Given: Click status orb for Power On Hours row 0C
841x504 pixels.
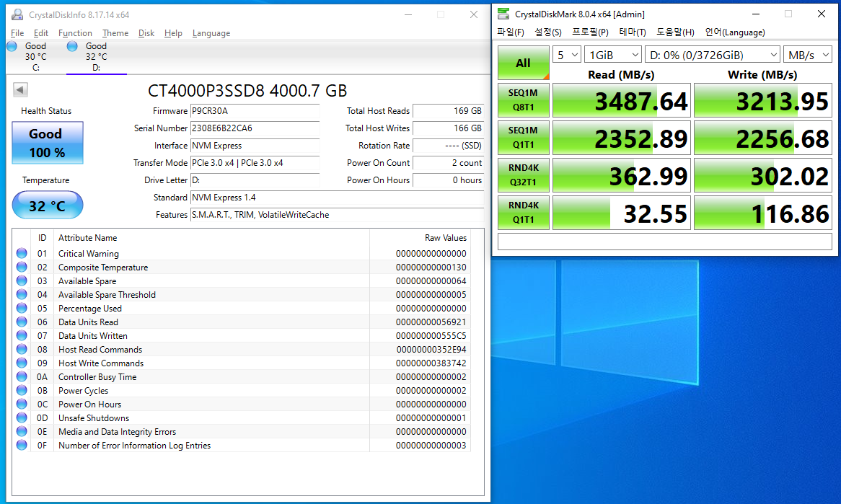Looking at the screenshot, I should coord(22,404).
